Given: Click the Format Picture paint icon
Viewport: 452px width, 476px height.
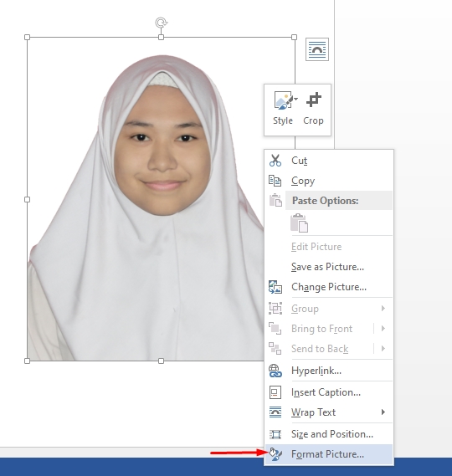Looking at the screenshot, I should (x=275, y=454).
